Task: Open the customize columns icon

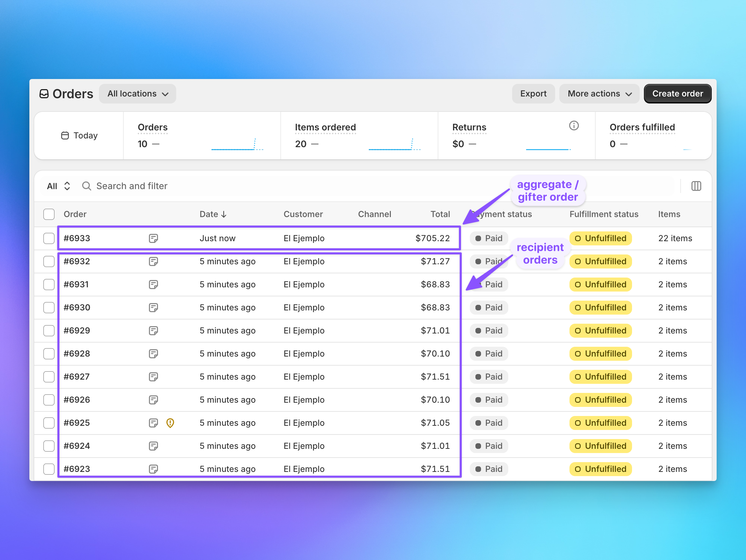Action: [x=696, y=186]
